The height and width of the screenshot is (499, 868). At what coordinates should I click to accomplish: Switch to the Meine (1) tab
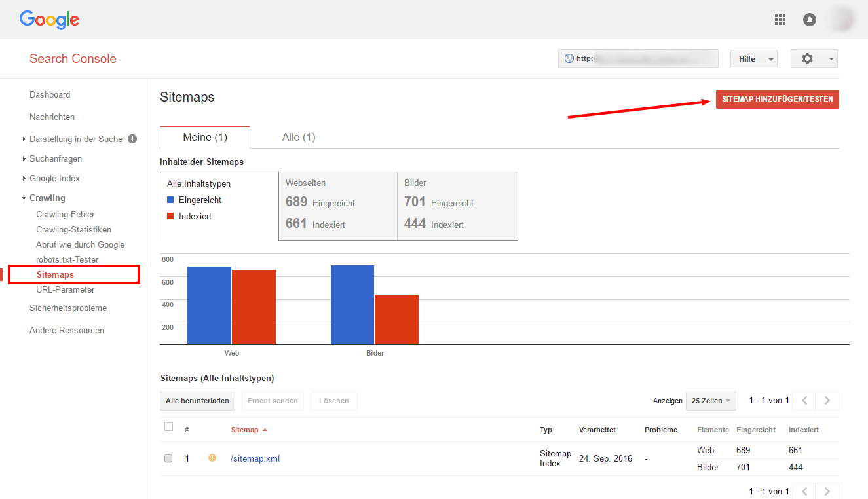[x=205, y=137]
